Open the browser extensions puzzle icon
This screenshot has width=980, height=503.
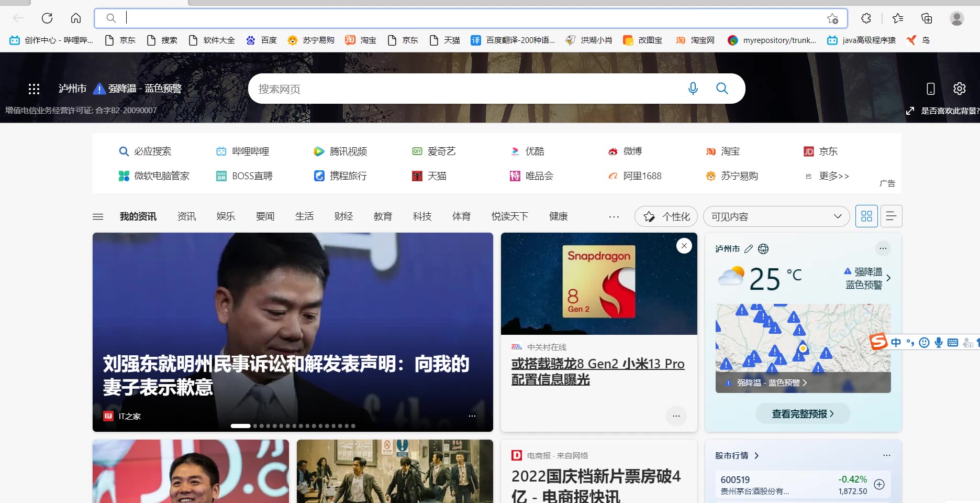point(866,18)
